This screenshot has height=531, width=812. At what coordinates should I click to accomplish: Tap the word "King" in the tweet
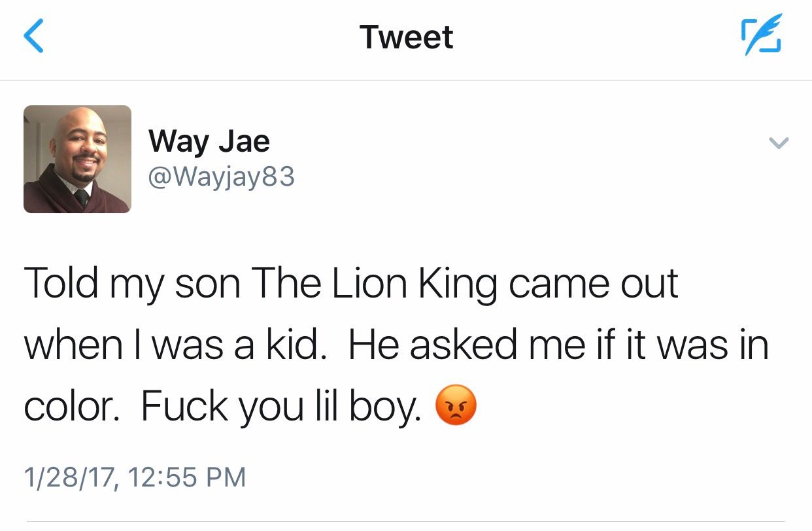coord(450,283)
